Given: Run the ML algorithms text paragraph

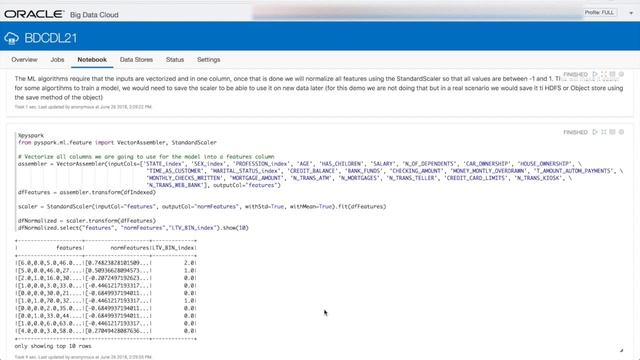Looking at the screenshot, I should (595, 74).
